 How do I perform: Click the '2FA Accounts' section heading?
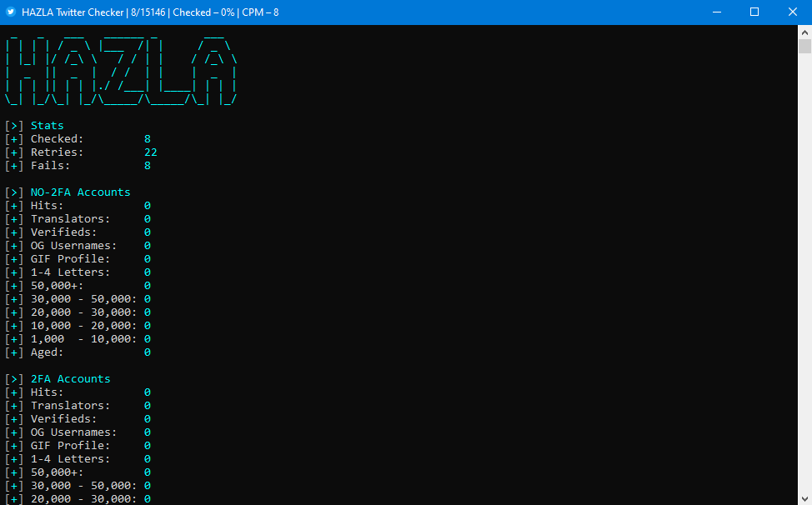[70, 378]
